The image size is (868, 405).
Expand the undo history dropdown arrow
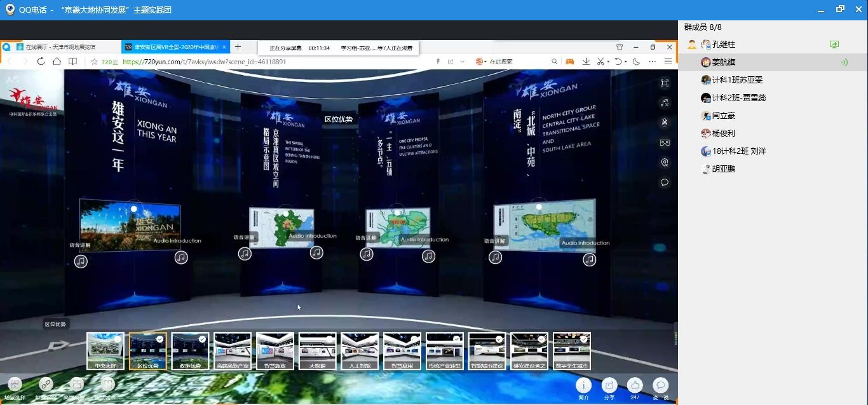pyautogui.click(x=627, y=62)
